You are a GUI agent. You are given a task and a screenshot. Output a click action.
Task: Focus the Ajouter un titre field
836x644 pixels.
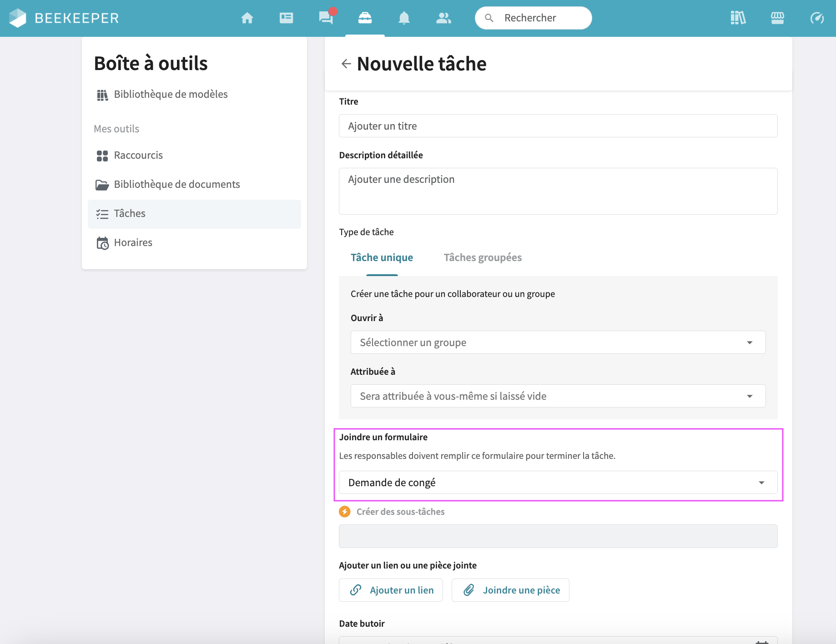(558, 126)
